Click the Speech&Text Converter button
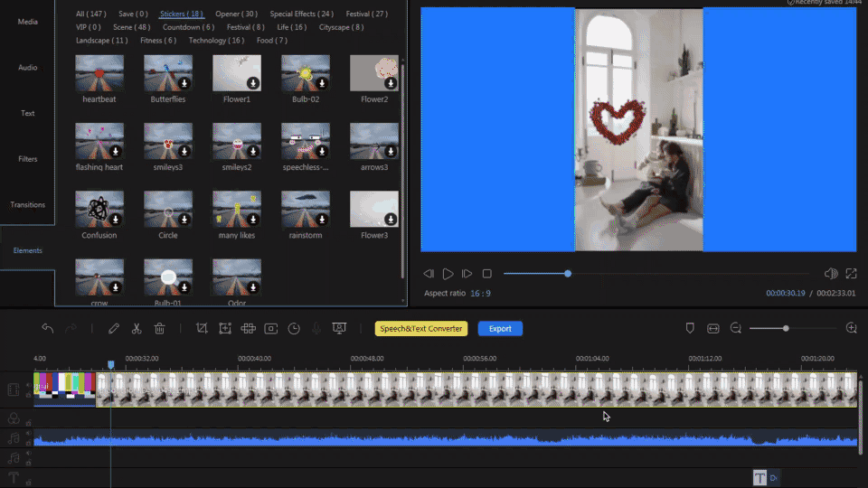The height and width of the screenshot is (488, 868). tap(421, 328)
